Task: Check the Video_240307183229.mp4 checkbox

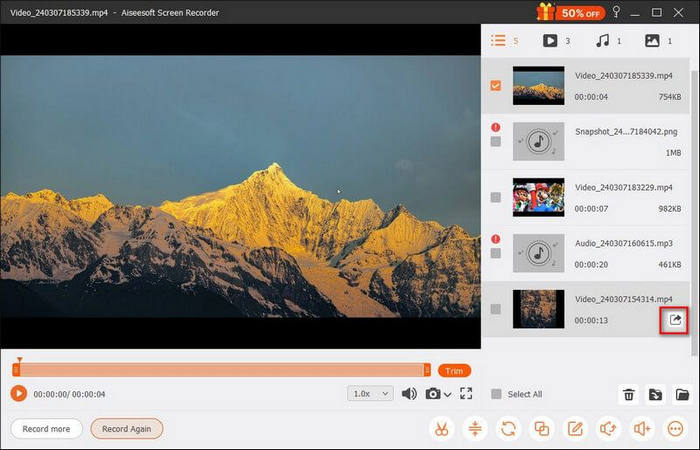Action: click(x=496, y=198)
